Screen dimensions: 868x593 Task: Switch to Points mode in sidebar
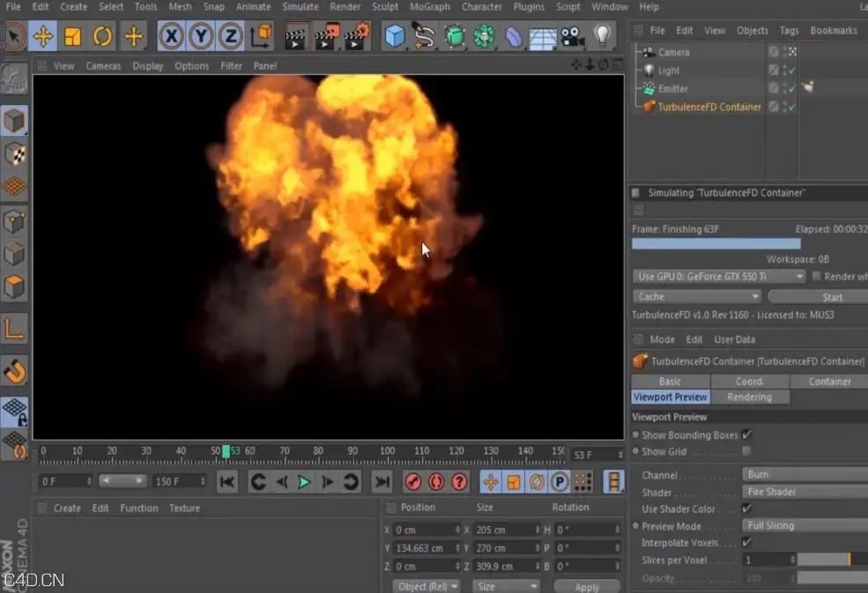click(14, 221)
